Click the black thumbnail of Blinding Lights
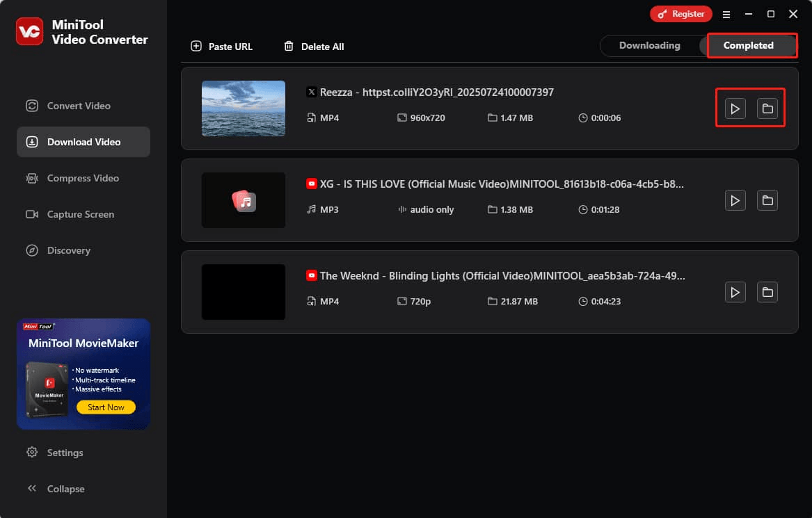The image size is (812, 518). click(244, 292)
